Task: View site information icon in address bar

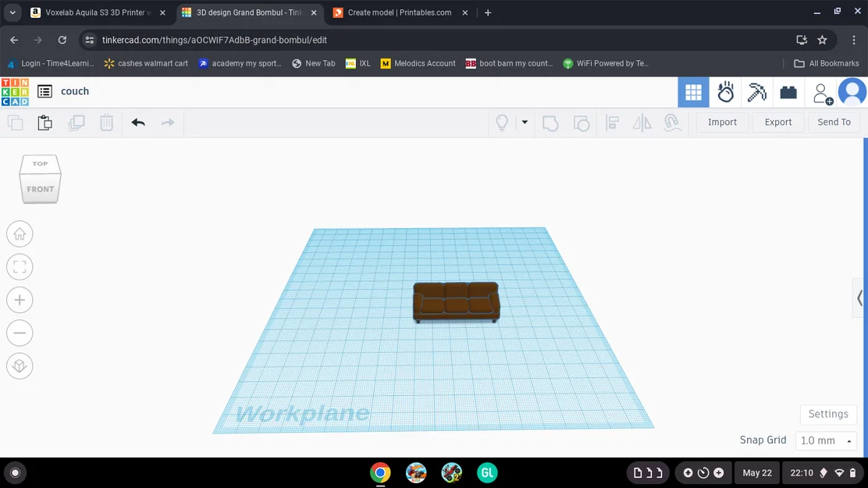Action: click(89, 40)
